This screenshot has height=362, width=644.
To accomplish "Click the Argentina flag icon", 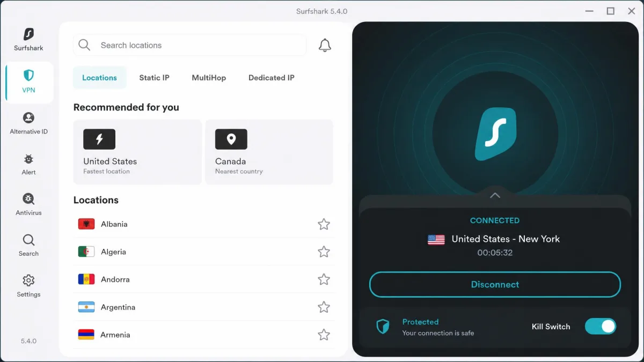I will point(86,307).
